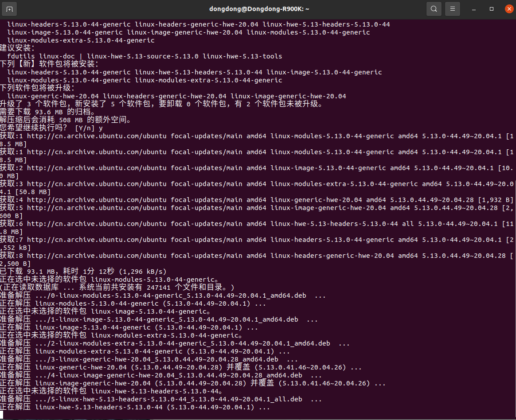Maximize the terminal window
516x420 pixels.
pos(491,9)
